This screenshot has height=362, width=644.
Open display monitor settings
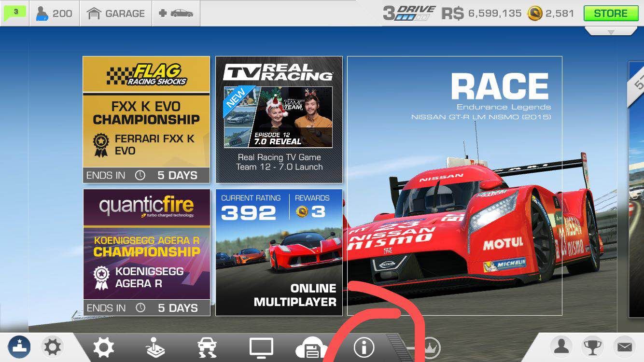tap(261, 348)
